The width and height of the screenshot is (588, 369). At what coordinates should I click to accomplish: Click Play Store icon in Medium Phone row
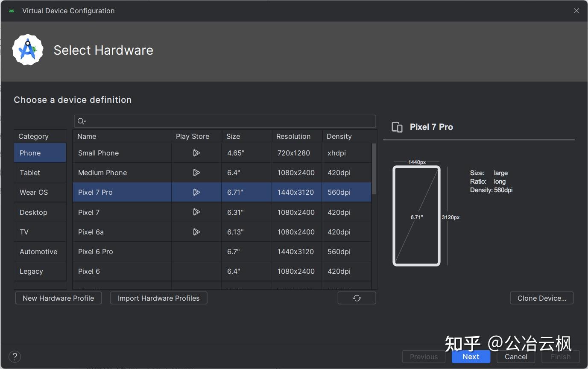[x=196, y=173]
